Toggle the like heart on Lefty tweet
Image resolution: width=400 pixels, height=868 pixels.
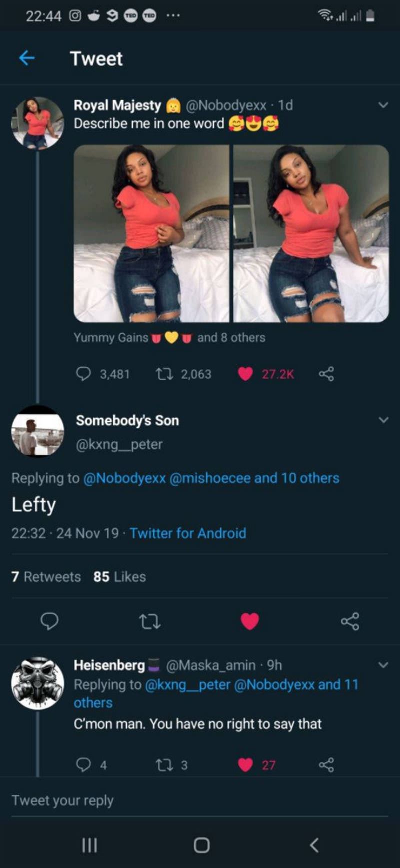click(x=249, y=621)
